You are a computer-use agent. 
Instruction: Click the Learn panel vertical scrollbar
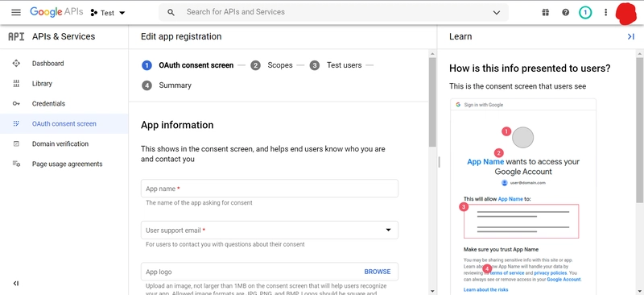pos(640,129)
